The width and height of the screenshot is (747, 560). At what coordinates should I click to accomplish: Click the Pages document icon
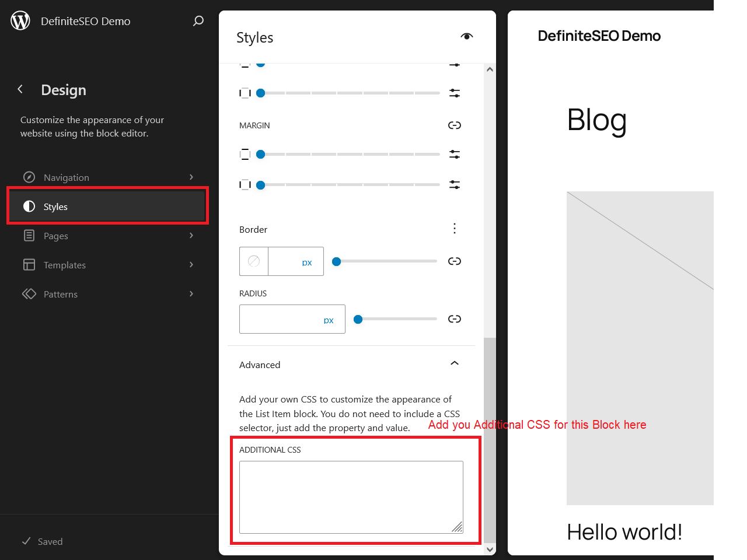point(29,236)
